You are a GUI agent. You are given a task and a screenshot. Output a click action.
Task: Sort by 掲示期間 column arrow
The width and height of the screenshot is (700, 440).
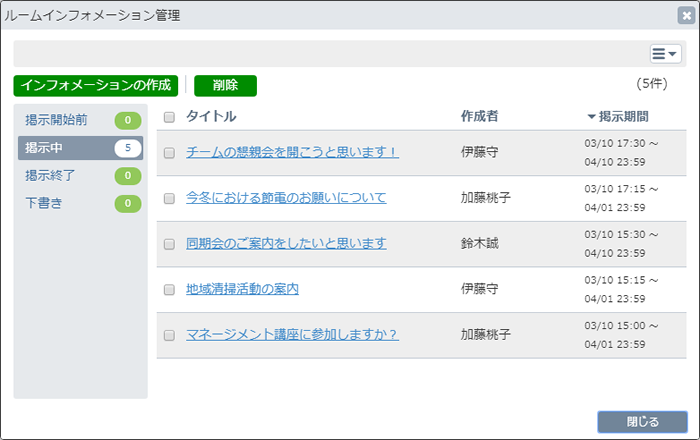pyautogui.click(x=591, y=117)
